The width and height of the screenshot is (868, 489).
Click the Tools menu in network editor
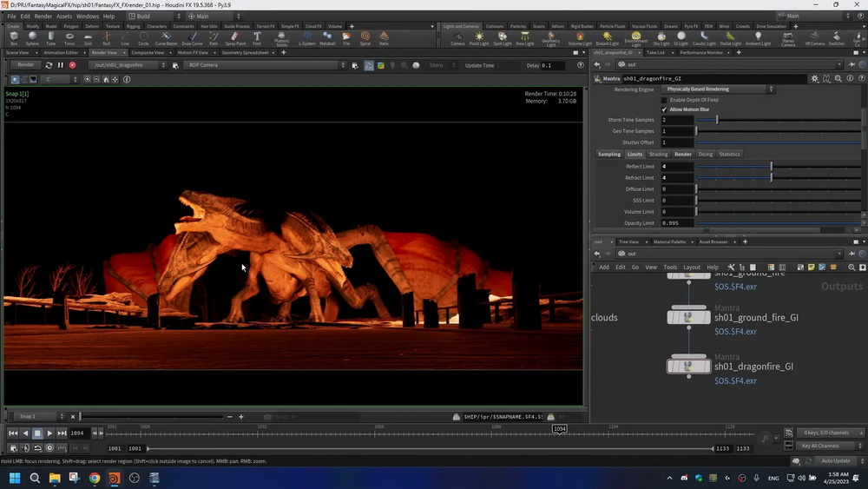[x=670, y=267]
